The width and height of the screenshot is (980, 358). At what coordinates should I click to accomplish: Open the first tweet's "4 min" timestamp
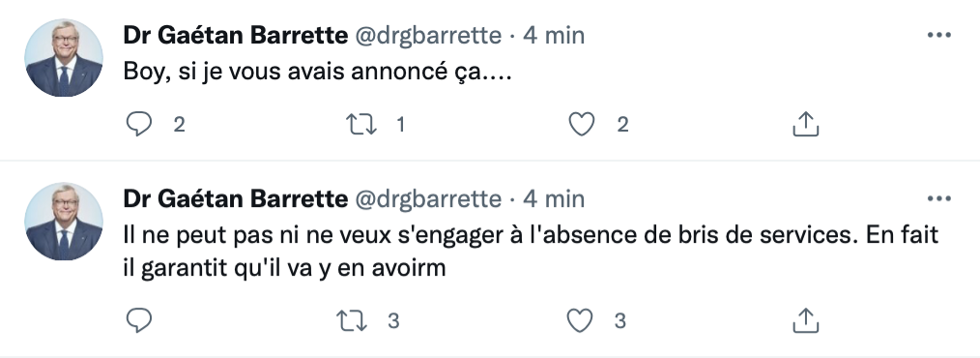click(554, 36)
